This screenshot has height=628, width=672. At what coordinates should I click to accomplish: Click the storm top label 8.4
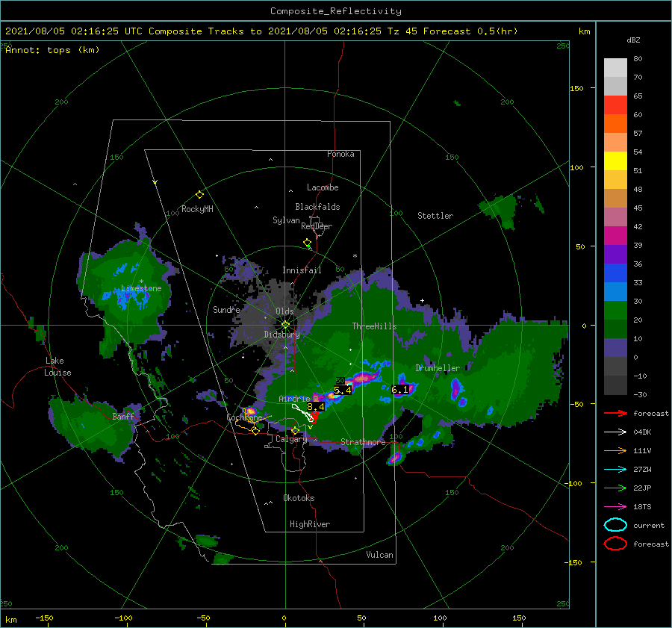(x=315, y=407)
